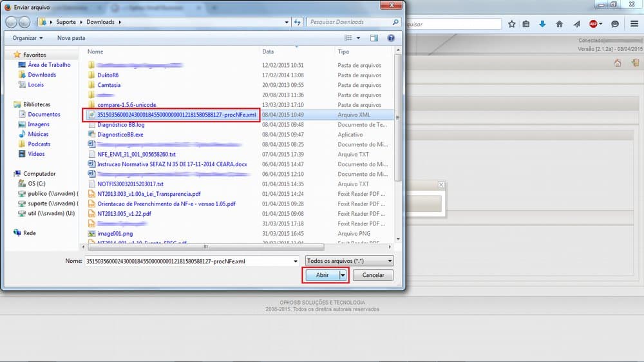Select the util (U:) network drive
Image resolution: width=644 pixels, height=362 pixels.
point(51,213)
